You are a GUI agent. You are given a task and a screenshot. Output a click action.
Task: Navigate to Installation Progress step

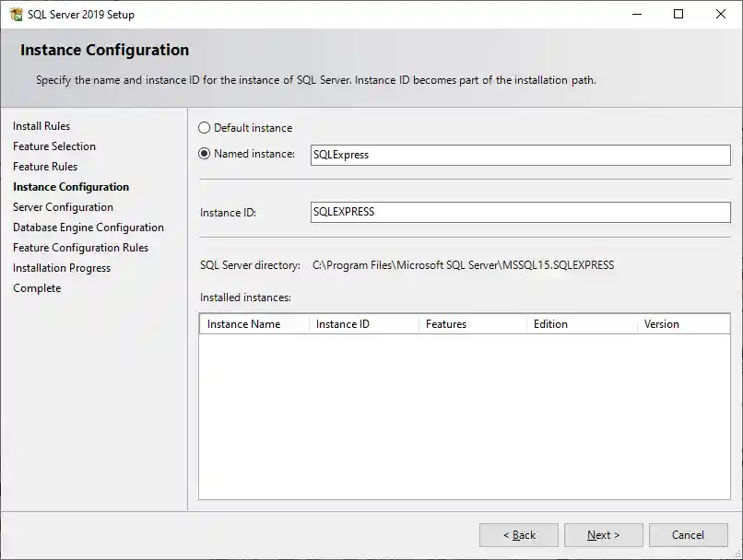(61, 268)
